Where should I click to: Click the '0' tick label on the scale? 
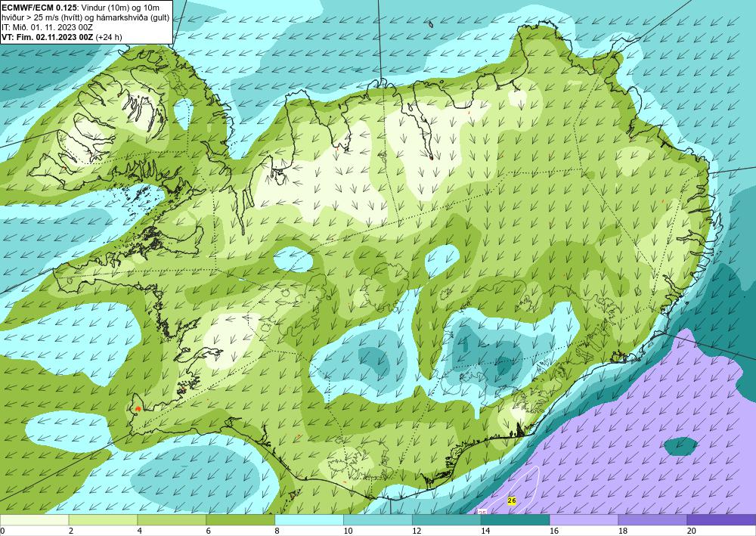(x=2, y=531)
